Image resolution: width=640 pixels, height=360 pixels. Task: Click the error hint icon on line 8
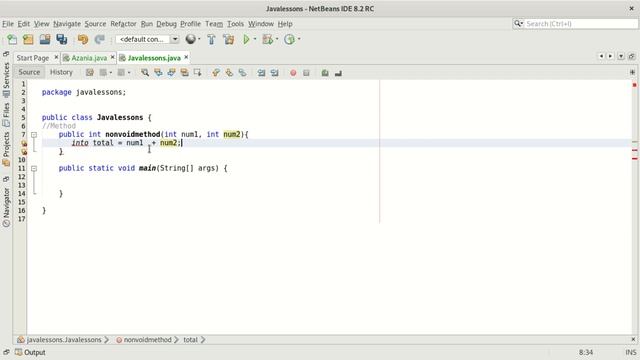[x=24, y=143]
